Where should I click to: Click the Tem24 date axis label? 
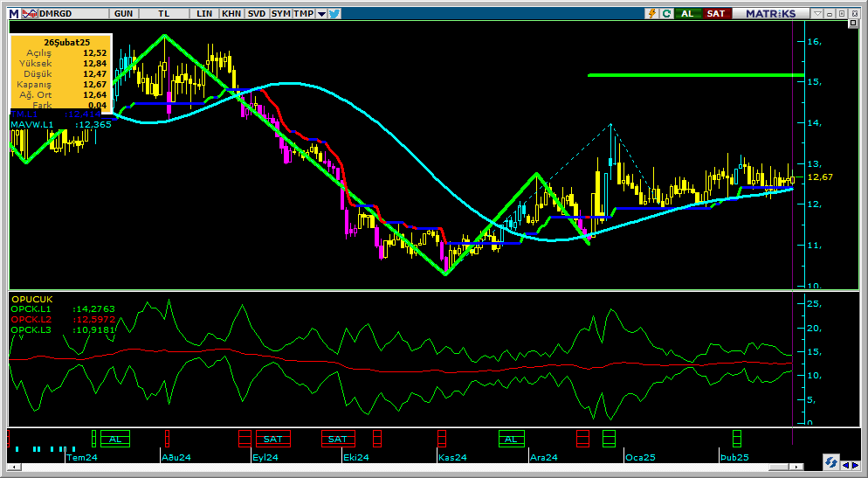(82, 458)
